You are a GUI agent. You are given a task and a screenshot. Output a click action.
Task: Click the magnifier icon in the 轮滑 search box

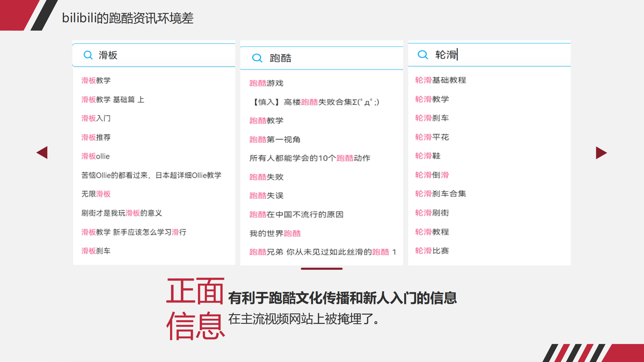(423, 54)
